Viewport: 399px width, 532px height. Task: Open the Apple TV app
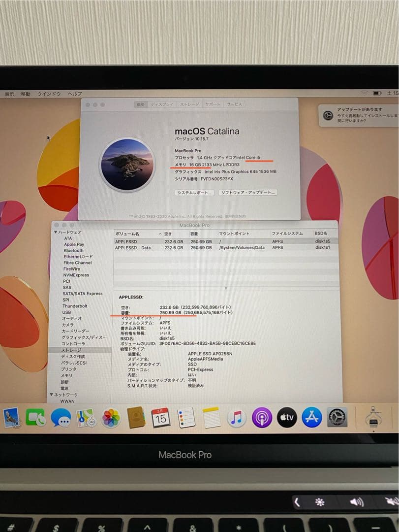pos(287,418)
